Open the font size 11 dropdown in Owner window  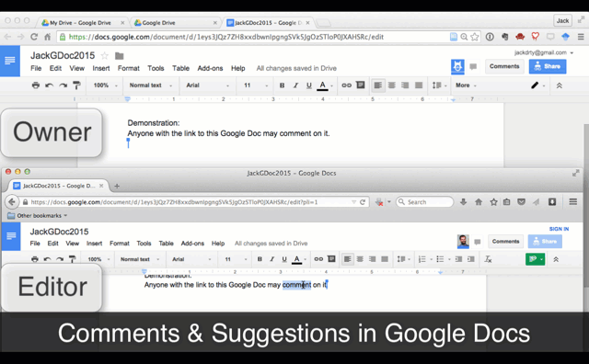tap(256, 85)
